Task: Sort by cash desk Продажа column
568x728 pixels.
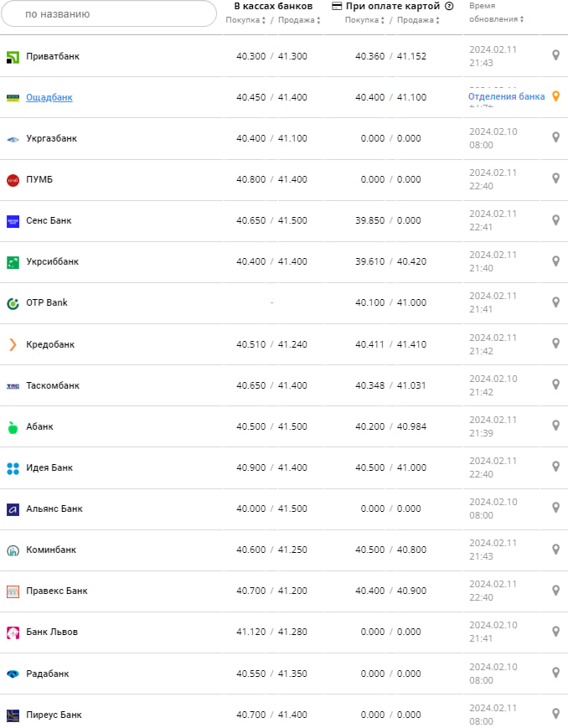Action: click(x=299, y=20)
